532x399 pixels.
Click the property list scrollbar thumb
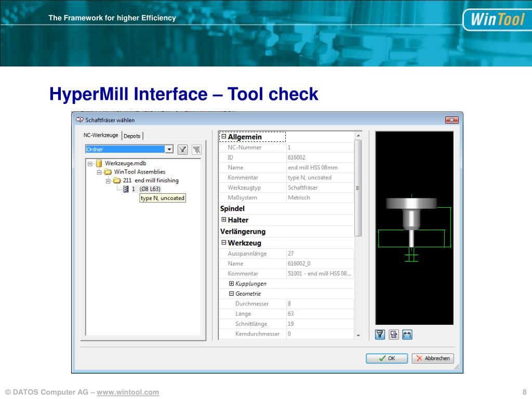(x=358, y=188)
